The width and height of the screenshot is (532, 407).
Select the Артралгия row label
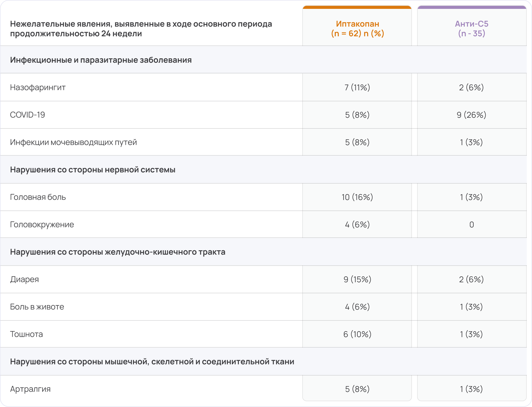click(30, 389)
